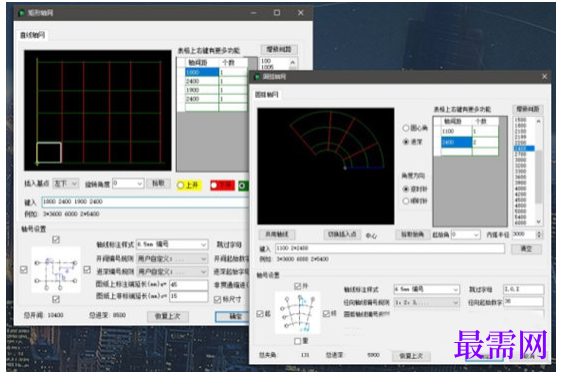The width and height of the screenshot is (566, 376).
Task: Choose the 进深 radio button in arc dialog
Action: pos(412,142)
